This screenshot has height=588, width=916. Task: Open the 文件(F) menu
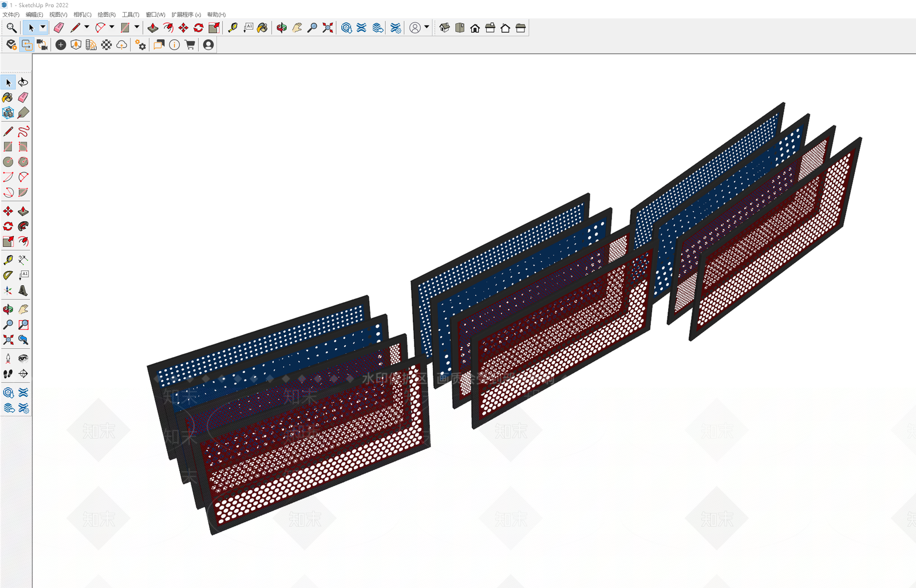coord(11,14)
